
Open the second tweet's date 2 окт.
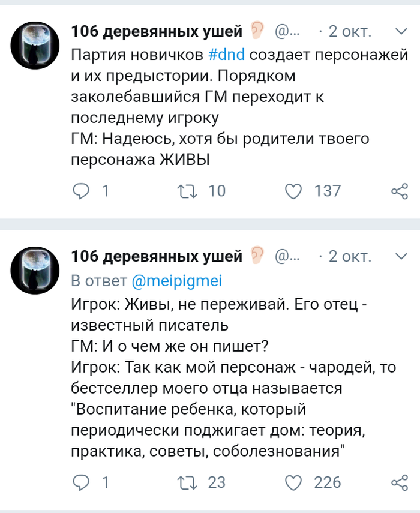[350, 257]
